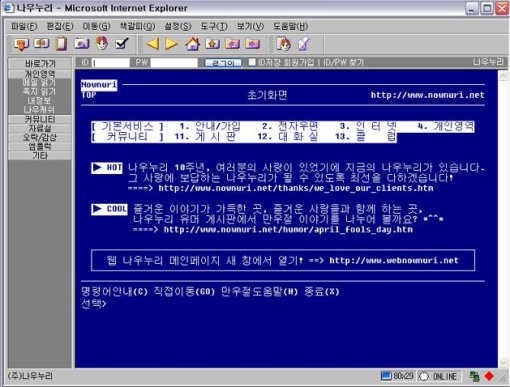The height and width of the screenshot is (387, 510).
Task: Click the folder with left arrow icon
Action: click(233, 44)
